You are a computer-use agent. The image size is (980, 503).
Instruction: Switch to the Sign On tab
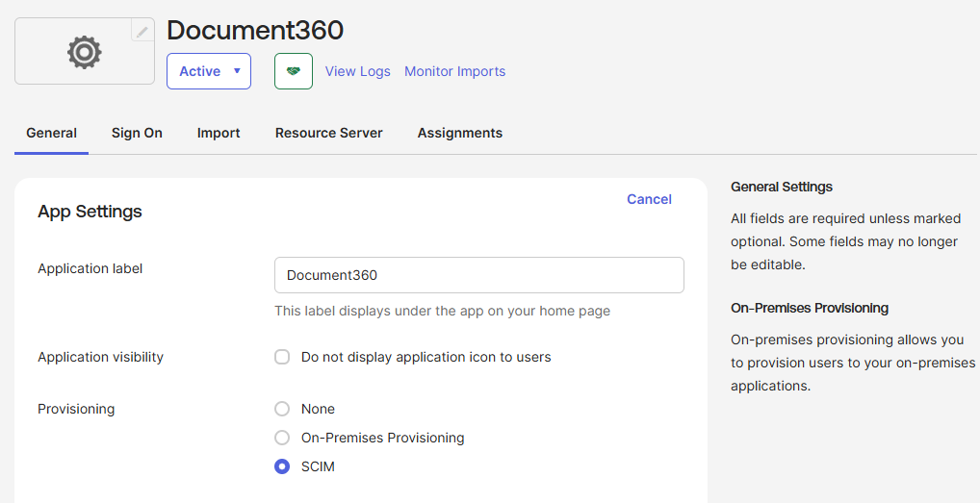pyautogui.click(x=137, y=133)
